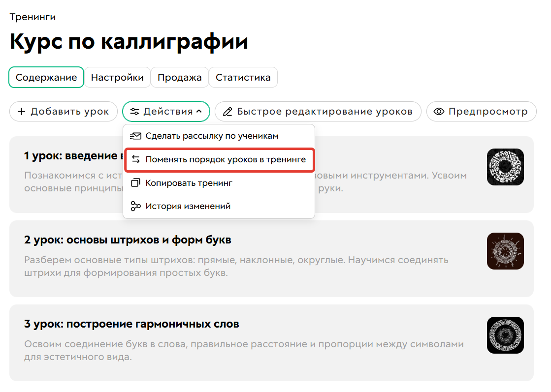
Task: Click the branch icon beside История изменений
Action: point(136,206)
